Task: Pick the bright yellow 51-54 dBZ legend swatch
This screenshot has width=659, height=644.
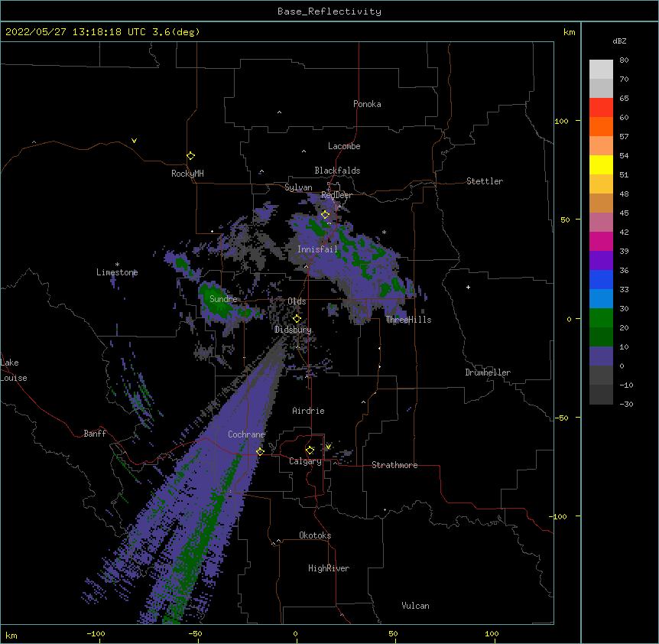Action: click(x=601, y=164)
